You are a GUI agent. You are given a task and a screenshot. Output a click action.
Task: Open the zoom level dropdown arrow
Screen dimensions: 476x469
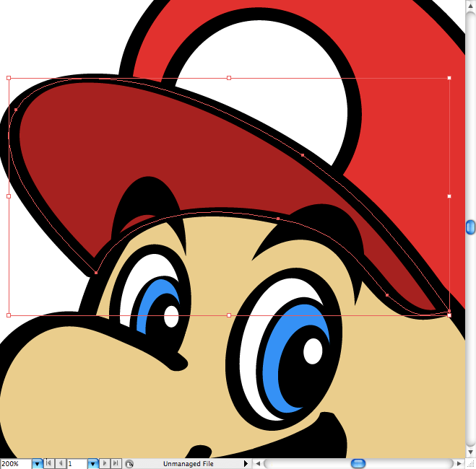tap(37, 463)
